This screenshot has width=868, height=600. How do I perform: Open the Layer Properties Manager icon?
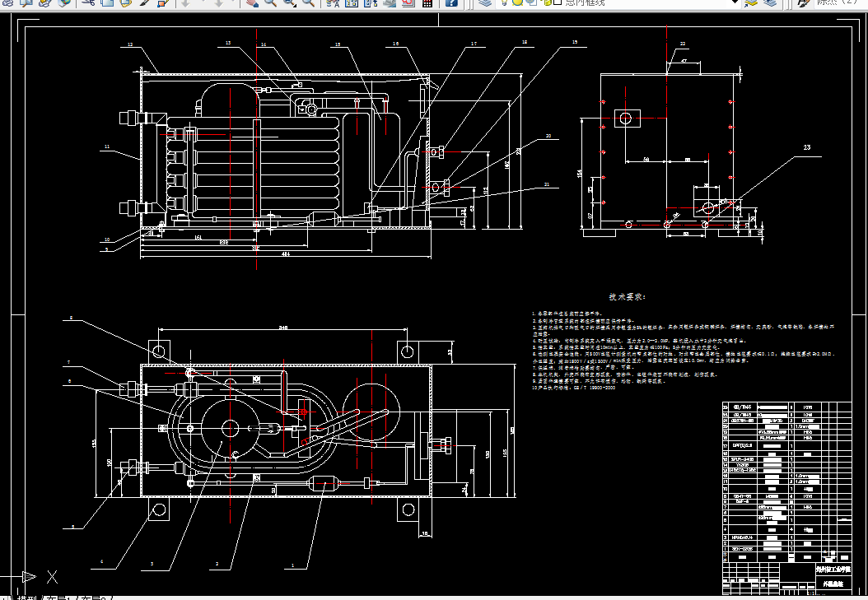(x=485, y=2)
